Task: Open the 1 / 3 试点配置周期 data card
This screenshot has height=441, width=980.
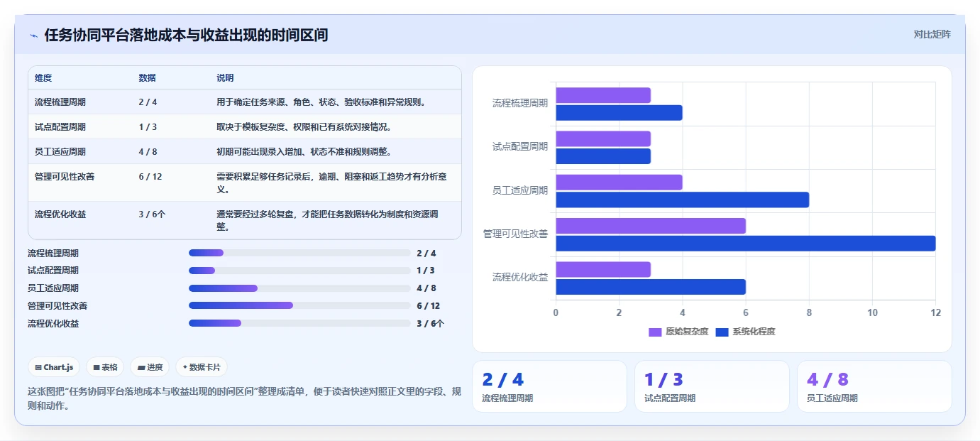Action: pyautogui.click(x=712, y=386)
